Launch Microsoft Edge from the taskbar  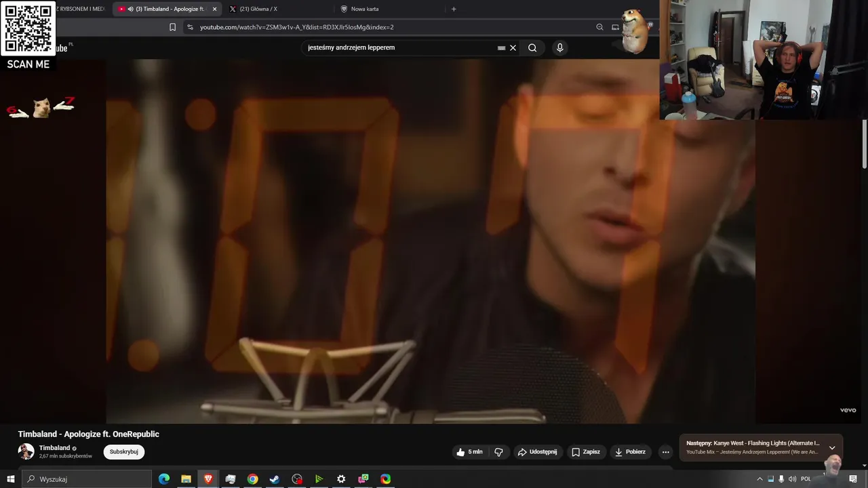pyautogui.click(x=164, y=479)
